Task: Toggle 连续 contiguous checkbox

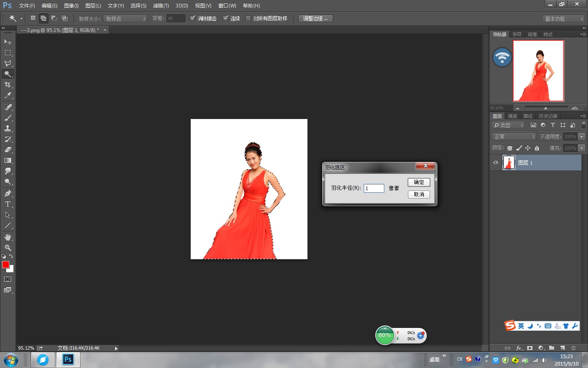Action: 225,18
